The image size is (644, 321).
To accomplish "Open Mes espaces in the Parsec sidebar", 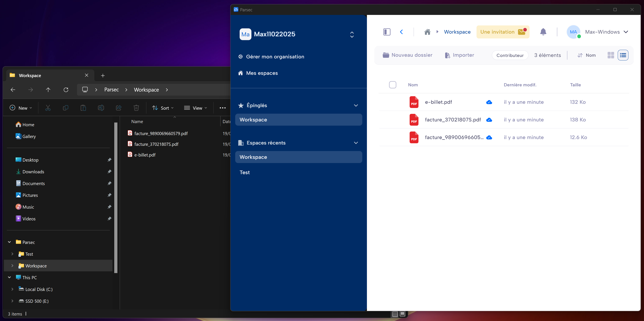I will click(x=258, y=73).
